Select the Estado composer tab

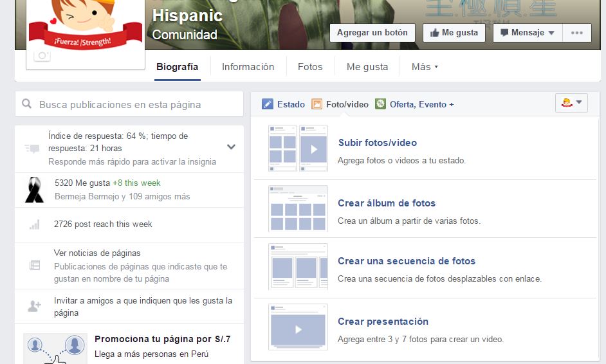tap(283, 104)
